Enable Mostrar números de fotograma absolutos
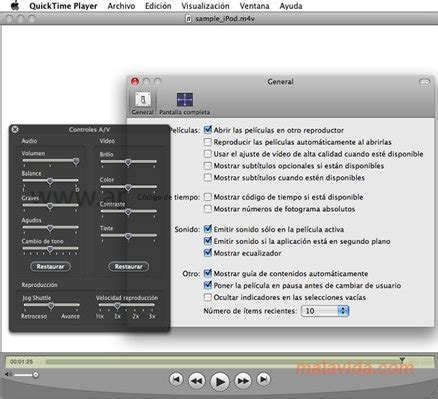Image resolution: width=438 pixels, height=399 pixels. coord(208,209)
